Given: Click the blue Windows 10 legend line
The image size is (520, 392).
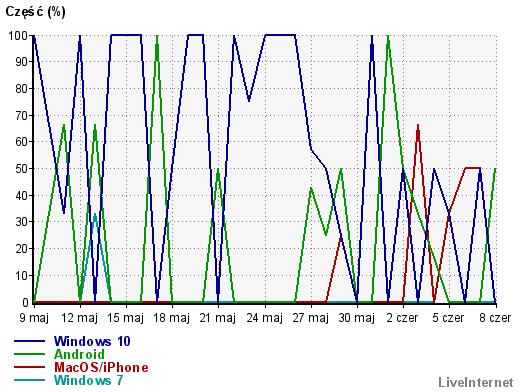Looking at the screenshot, I should (x=29, y=341).
